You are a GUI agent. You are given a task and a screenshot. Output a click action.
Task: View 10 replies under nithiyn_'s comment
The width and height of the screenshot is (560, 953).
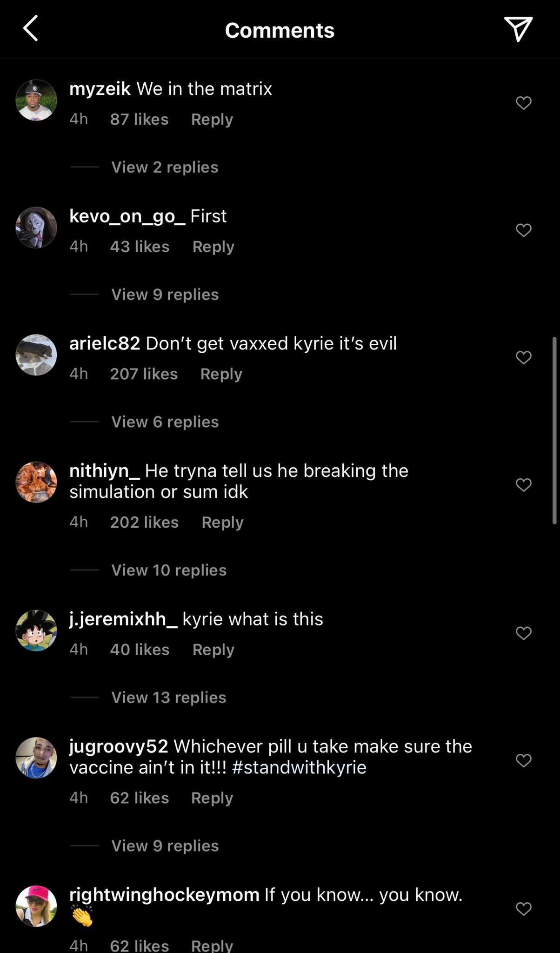168,570
